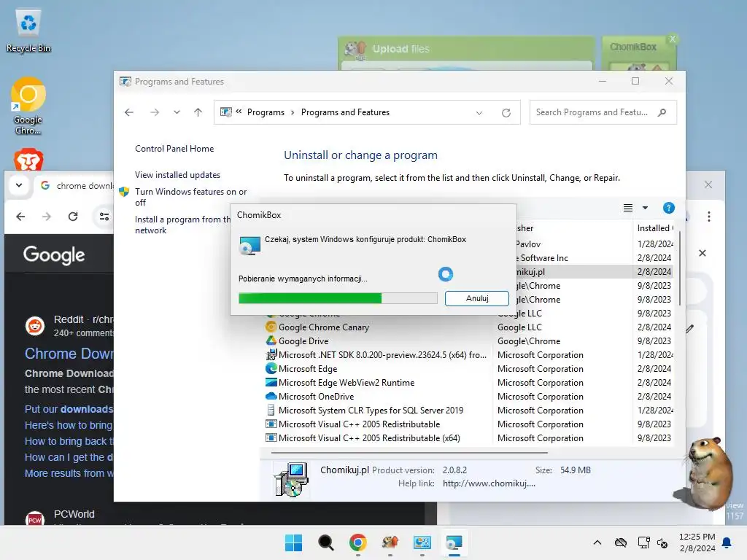
Task: Open the Chrome three-dot menu
Action: (709, 217)
